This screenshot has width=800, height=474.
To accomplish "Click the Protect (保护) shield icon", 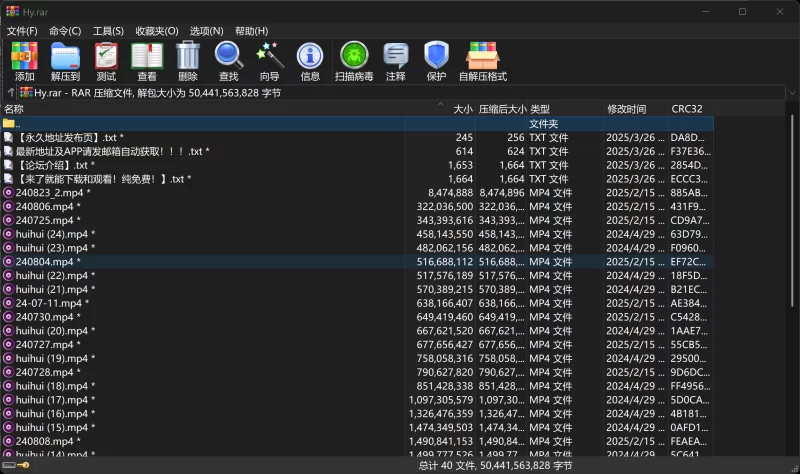I will tap(436, 61).
